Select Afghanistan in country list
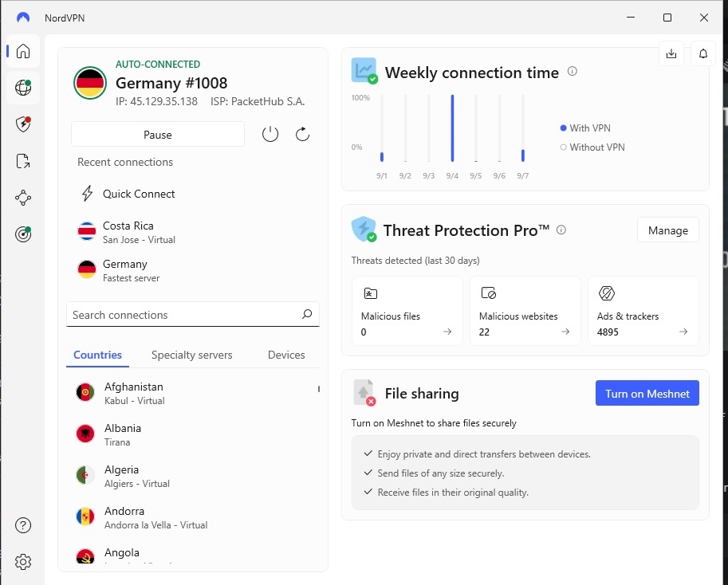This screenshot has height=585, width=728. point(193,393)
